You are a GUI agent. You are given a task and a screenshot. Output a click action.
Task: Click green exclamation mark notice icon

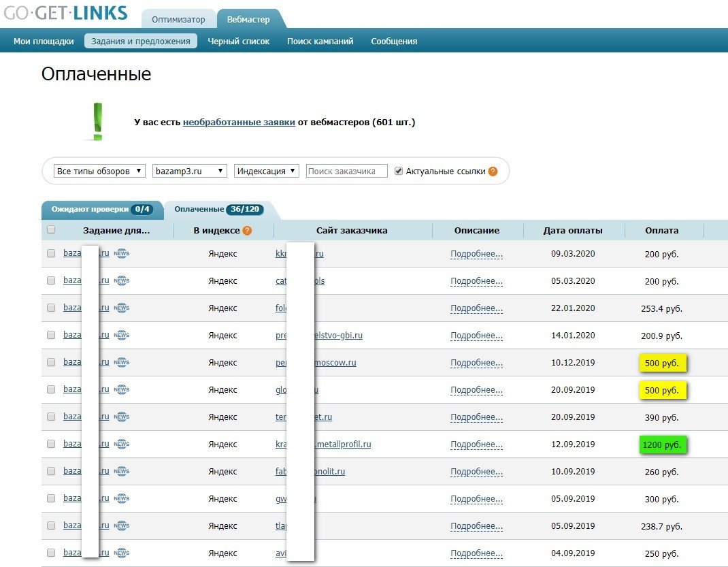(97, 122)
